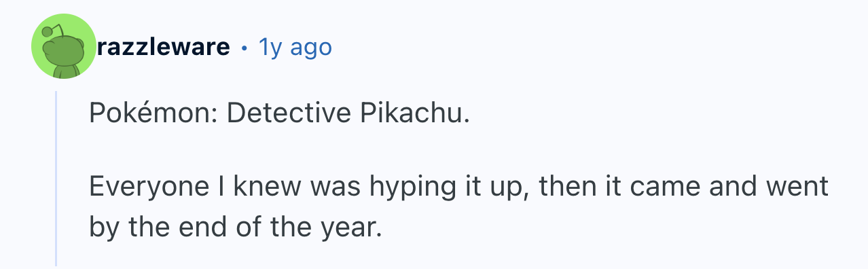Click the dot separator after the username
The image size is (868, 269).
coord(244,48)
